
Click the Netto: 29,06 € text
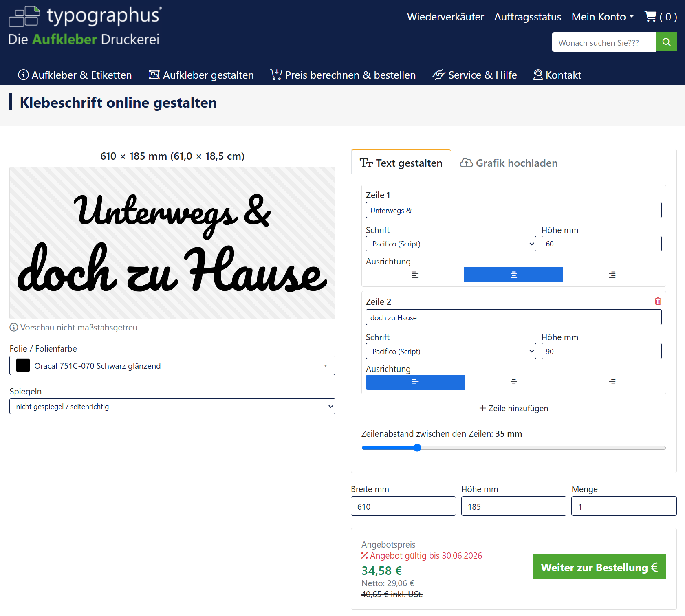tap(388, 583)
